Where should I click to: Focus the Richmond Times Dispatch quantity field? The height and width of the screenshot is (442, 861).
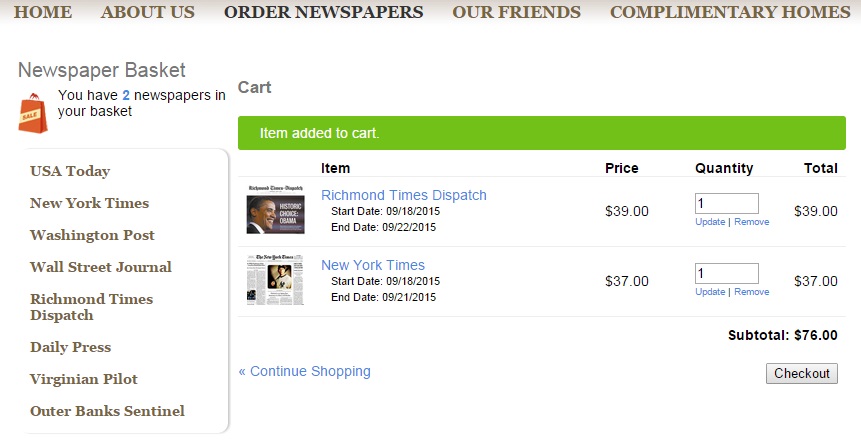tap(727, 204)
